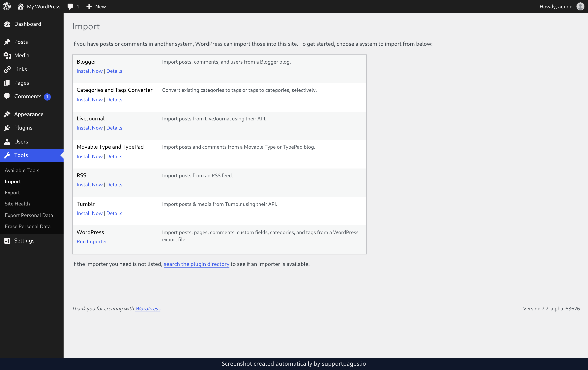Click the Plugins plug icon

click(7, 128)
